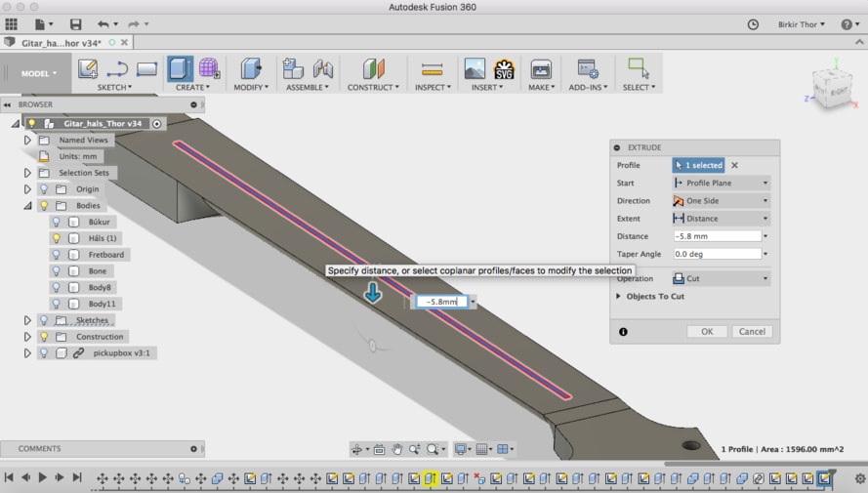Click the 1 selected profile button
Viewport: 868px width, 493px height.
699,165
